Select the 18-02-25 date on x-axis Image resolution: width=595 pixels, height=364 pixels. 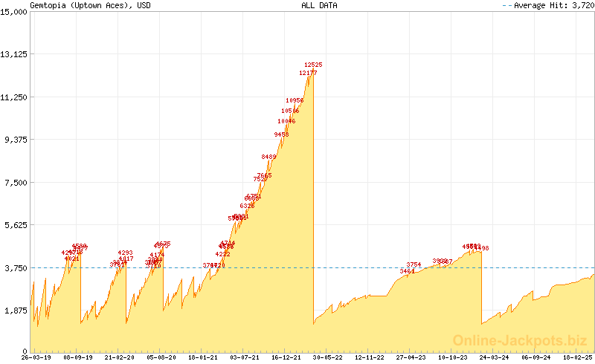point(579,357)
